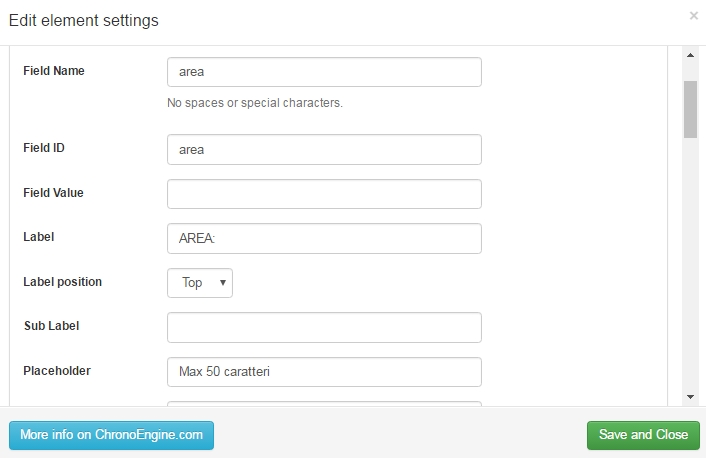Click the empty Sub Label field
Viewport: 706px width, 458px height.
324,327
